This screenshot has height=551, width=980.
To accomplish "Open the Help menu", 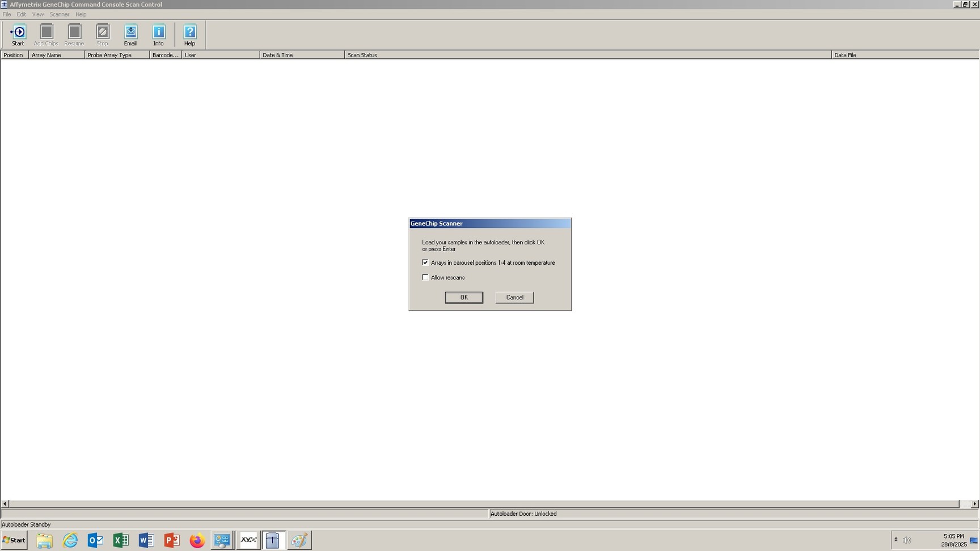I will [81, 14].
